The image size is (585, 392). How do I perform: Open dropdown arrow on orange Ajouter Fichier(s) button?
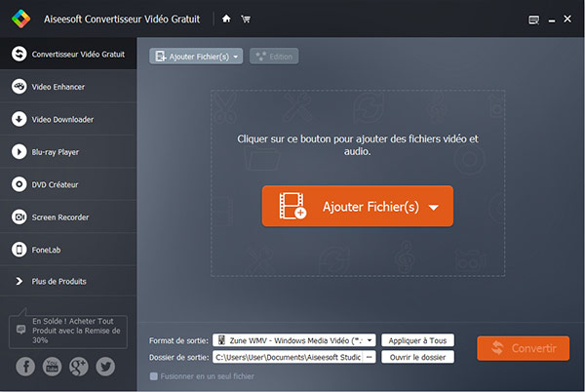[x=434, y=208]
